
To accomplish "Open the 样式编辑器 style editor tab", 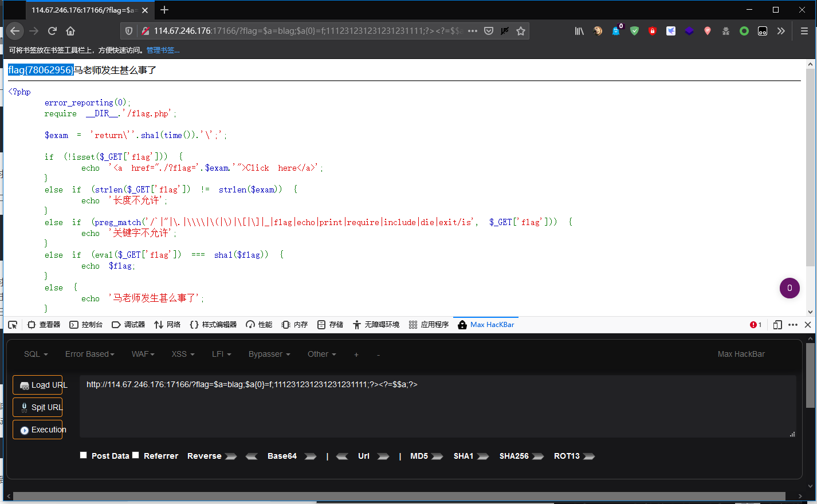I will point(213,325).
